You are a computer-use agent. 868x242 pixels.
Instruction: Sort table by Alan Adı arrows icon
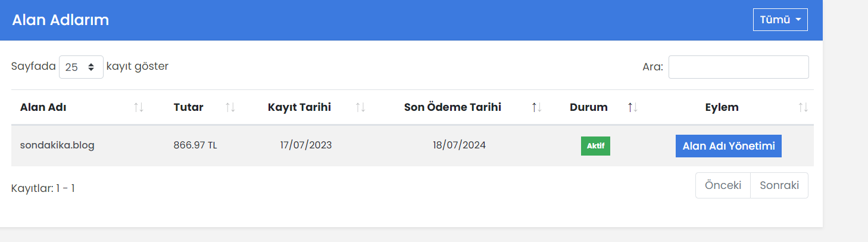point(139,107)
